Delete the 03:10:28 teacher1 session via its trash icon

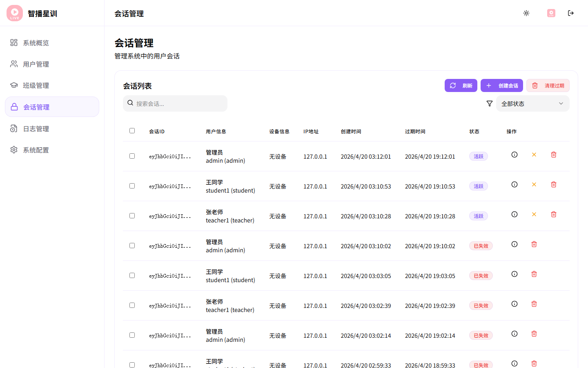pos(554,214)
